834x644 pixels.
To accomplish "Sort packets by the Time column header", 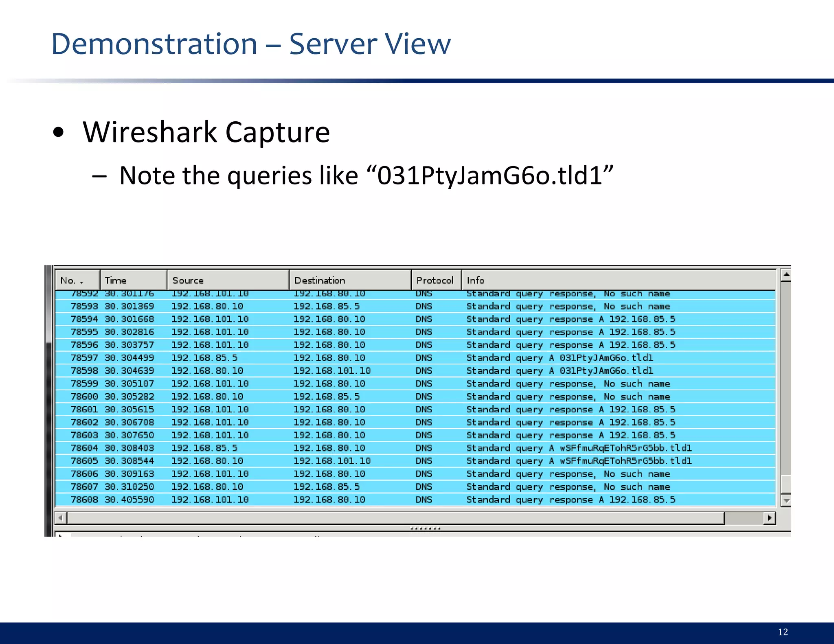I will [134, 280].
